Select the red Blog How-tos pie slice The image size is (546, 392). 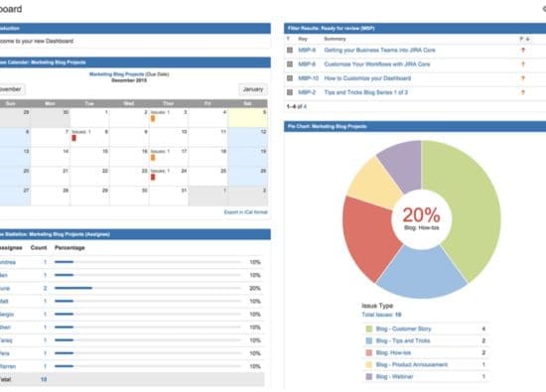370,237
